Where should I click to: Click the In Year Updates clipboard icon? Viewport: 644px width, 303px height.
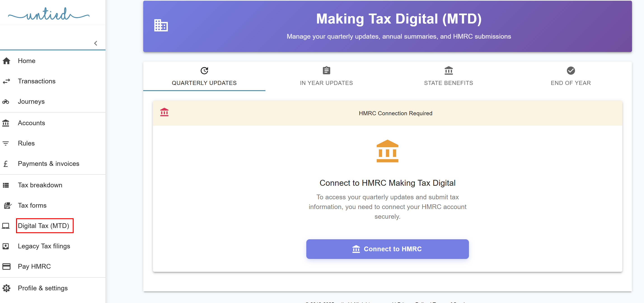[x=326, y=70]
